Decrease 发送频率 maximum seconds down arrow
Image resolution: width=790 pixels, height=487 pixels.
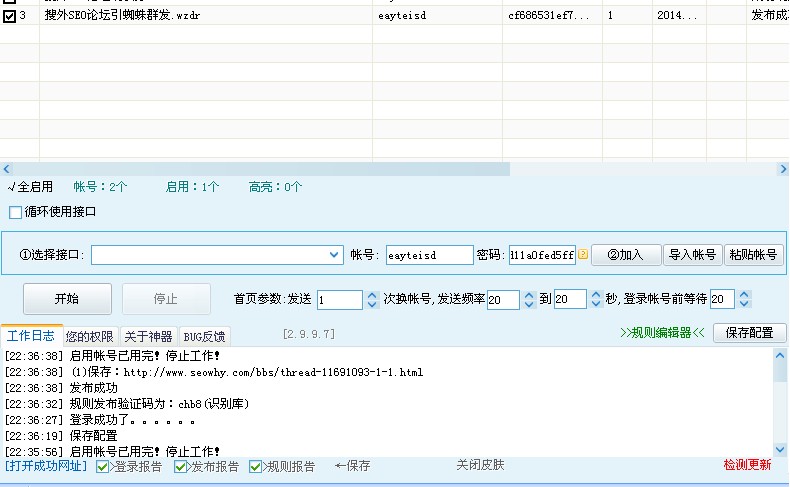click(x=596, y=304)
